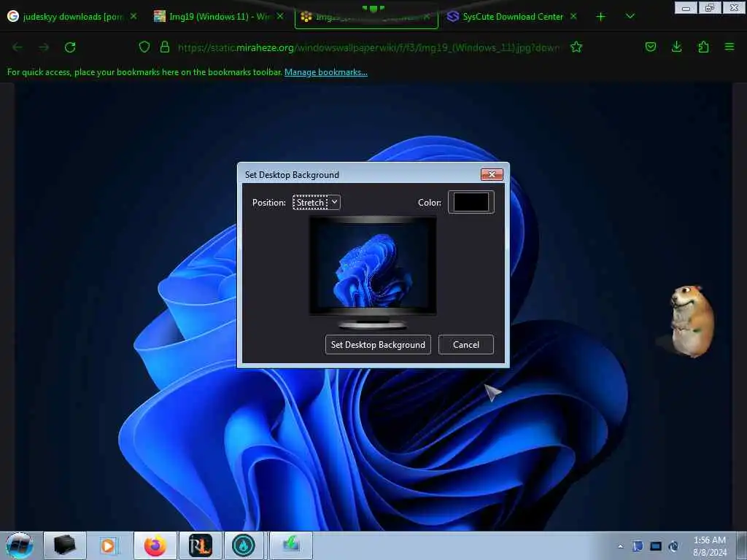Switch to the judeskyy downloads tab
This screenshot has width=747, height=560.
point(71,17)
